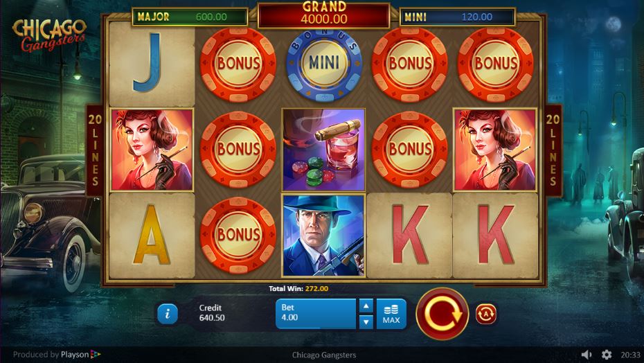Screen dimensions: 644x363
Task: Click the gangster with tommy gun symbol
Action: [323, 236]
